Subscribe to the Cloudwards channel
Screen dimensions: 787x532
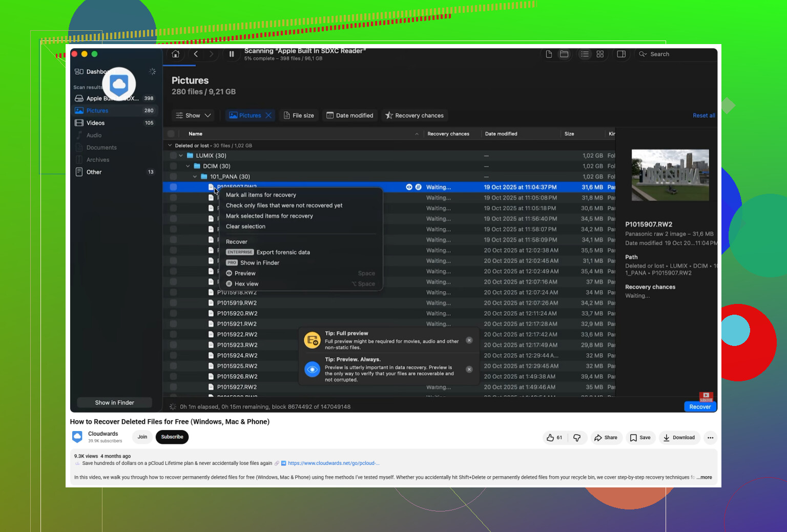click(172, 437)
